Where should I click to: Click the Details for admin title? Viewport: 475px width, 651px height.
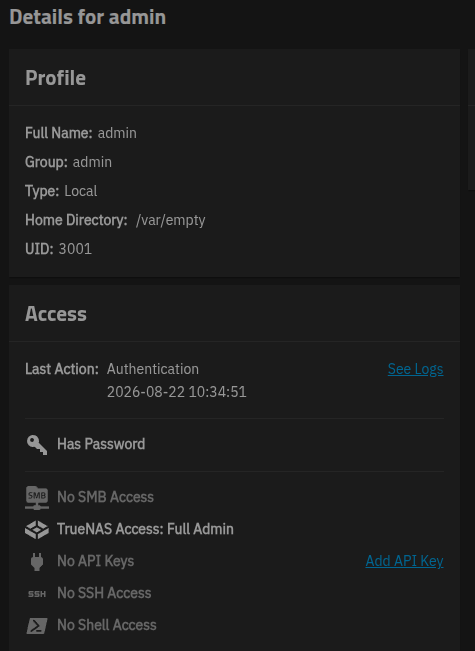pyautogui.click(x=88, y=17)
